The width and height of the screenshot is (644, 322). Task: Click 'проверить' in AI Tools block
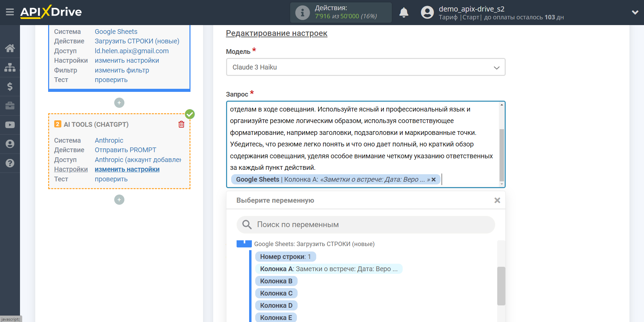111,179
